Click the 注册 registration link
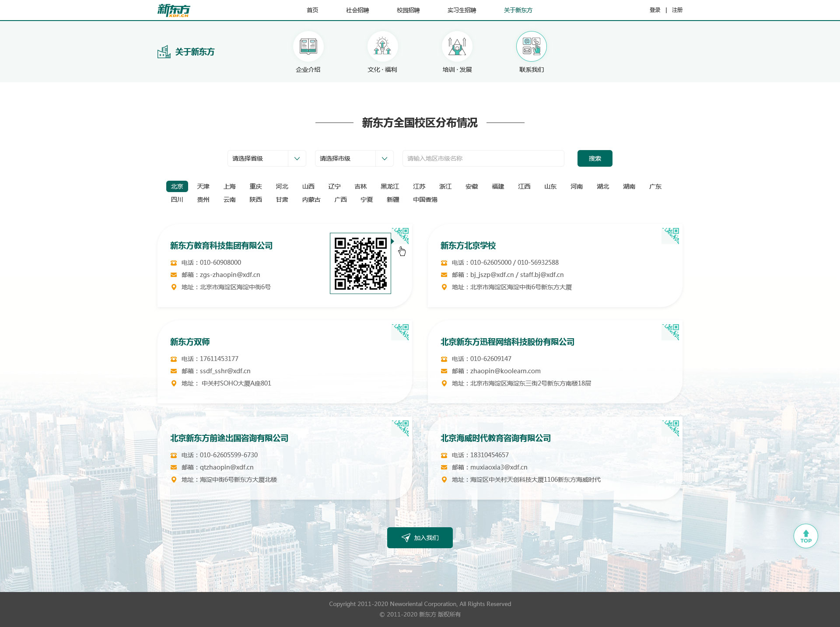840x627 pixels. click(x=677, y=10)
